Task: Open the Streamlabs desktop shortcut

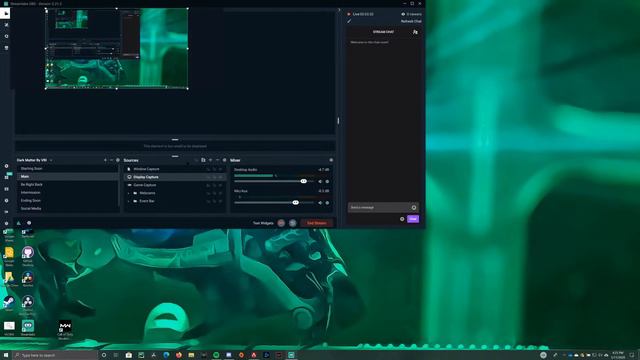Action: coord(28,328)
